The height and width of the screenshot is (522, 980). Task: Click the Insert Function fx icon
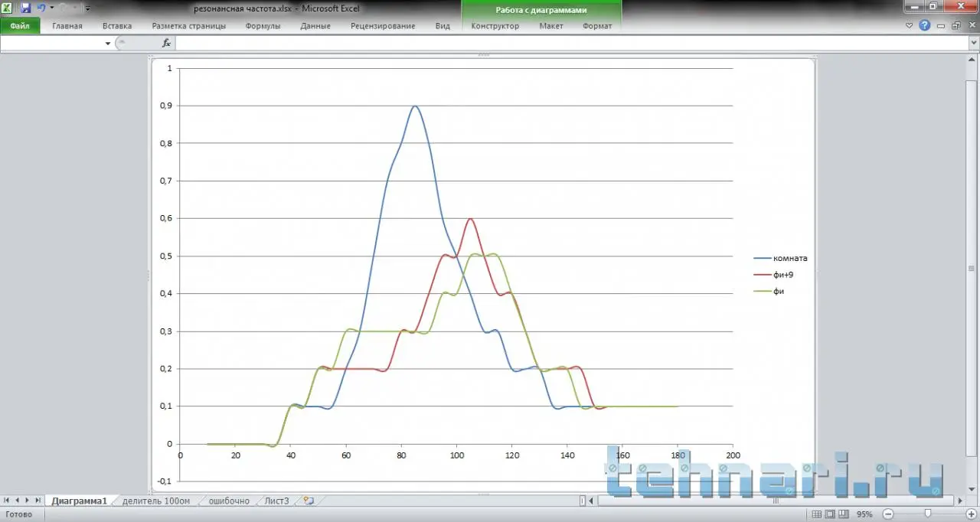[166, 44]
